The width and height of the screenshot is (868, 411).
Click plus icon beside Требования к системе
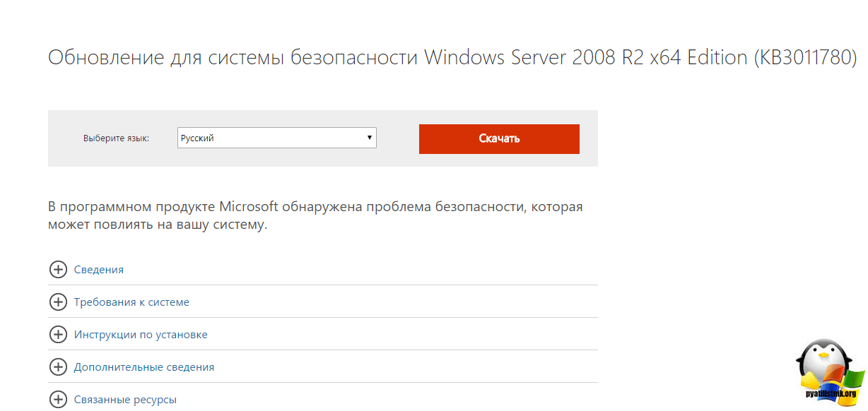58,302
